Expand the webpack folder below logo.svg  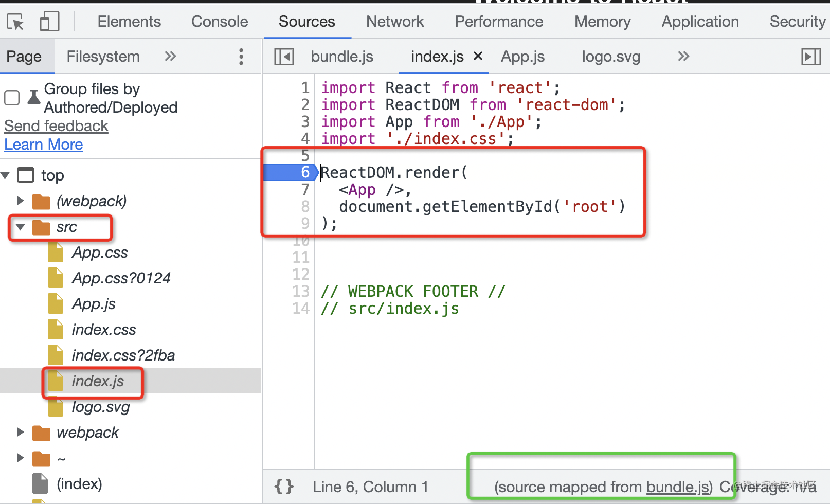point(21,433)
